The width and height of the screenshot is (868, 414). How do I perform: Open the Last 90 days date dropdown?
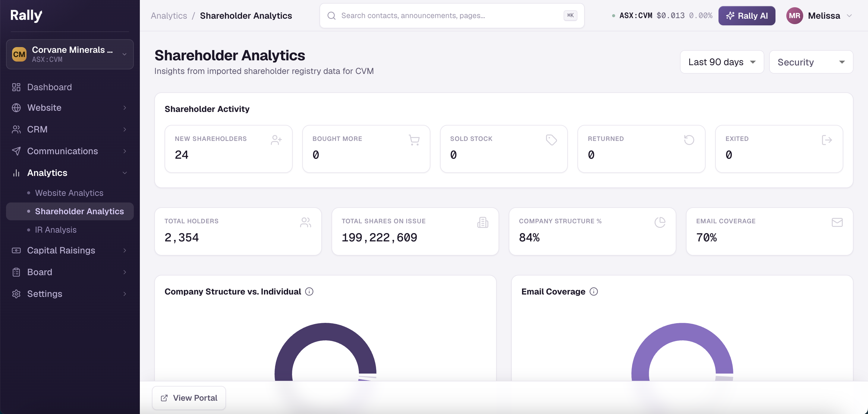pos(722,62)
